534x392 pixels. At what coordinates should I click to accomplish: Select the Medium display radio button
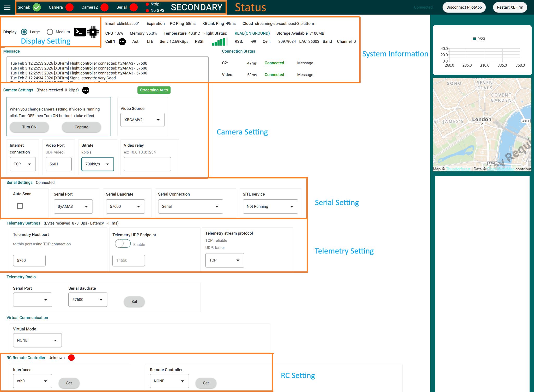point(50,32)
